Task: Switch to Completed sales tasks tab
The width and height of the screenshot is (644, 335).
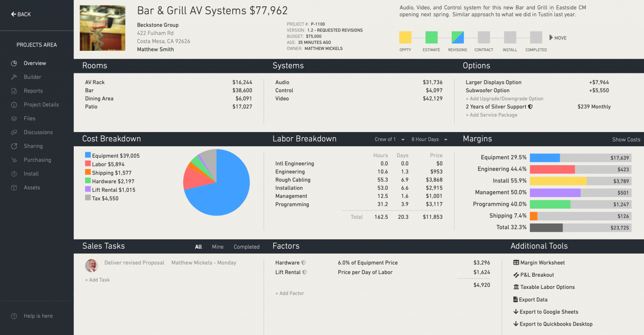Action: [x=247, y=247]
